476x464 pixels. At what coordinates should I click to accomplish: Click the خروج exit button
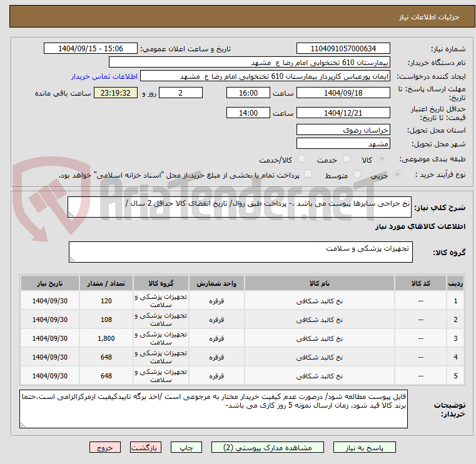(x=104, y=447)
